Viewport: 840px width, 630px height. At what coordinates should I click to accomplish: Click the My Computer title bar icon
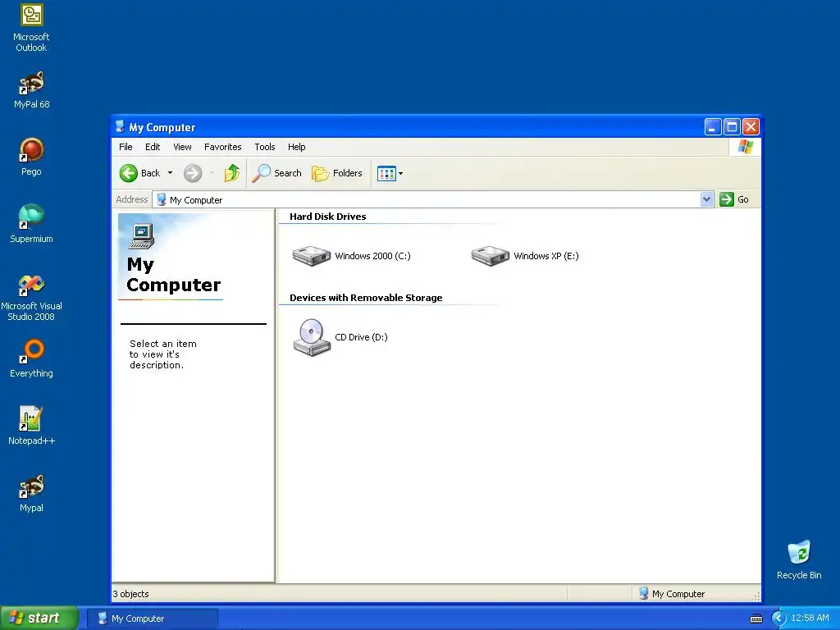pyautogui.click(x=120, y=127)
